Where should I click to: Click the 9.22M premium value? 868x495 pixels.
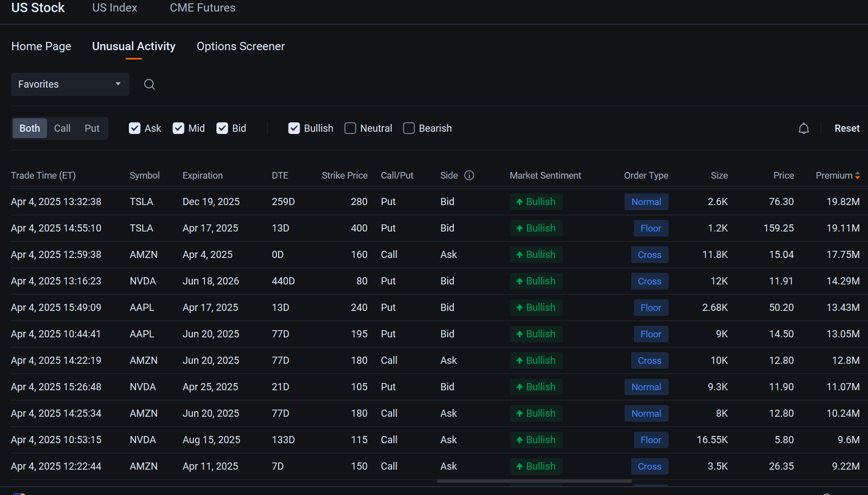[845, 466]
